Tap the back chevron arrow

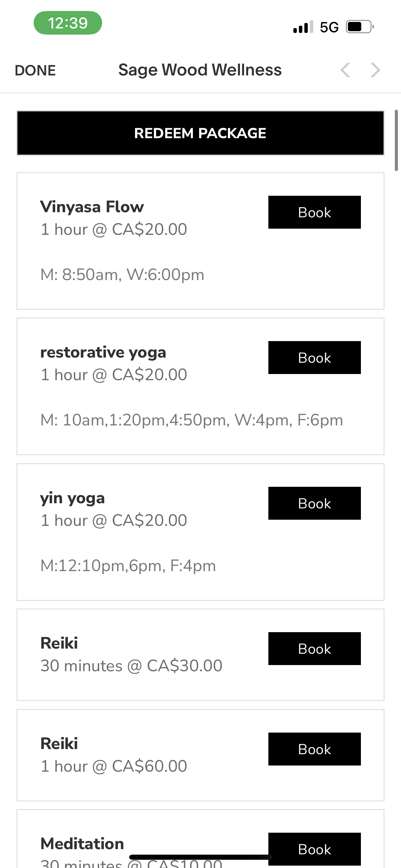coord(345,70)
